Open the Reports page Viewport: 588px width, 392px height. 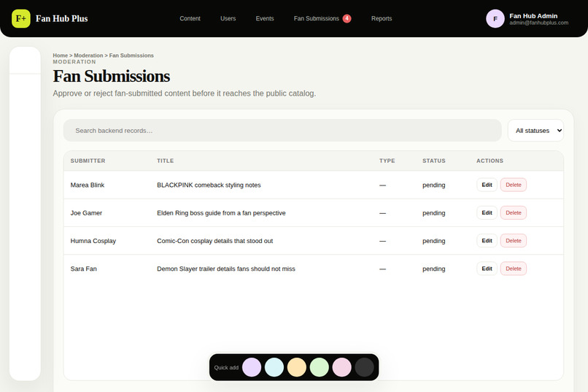(x=382, y=18)
